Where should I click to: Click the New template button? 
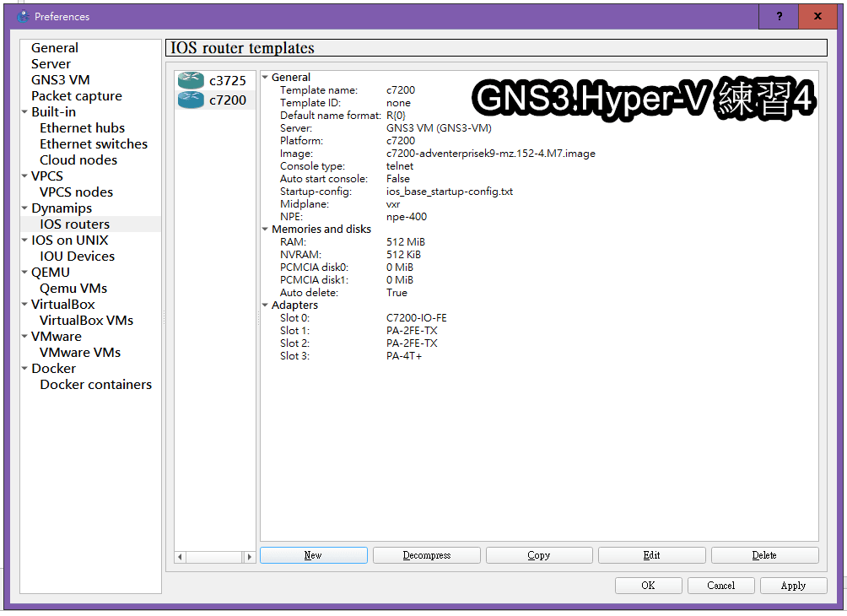click(x=314, y=555)
